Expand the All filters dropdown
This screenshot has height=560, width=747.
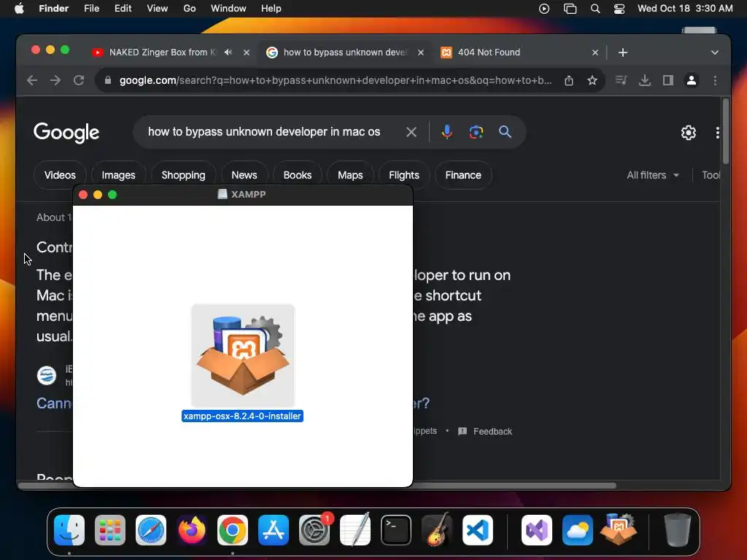653,175
